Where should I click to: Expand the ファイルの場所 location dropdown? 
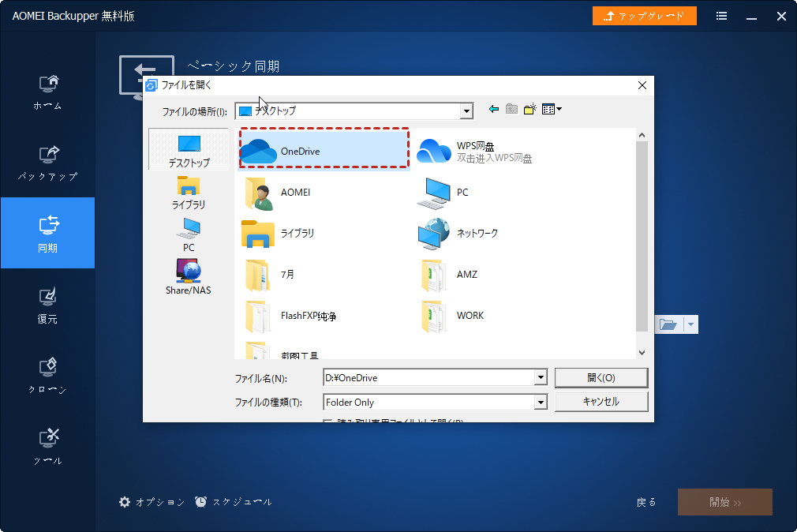coord(466,111)
